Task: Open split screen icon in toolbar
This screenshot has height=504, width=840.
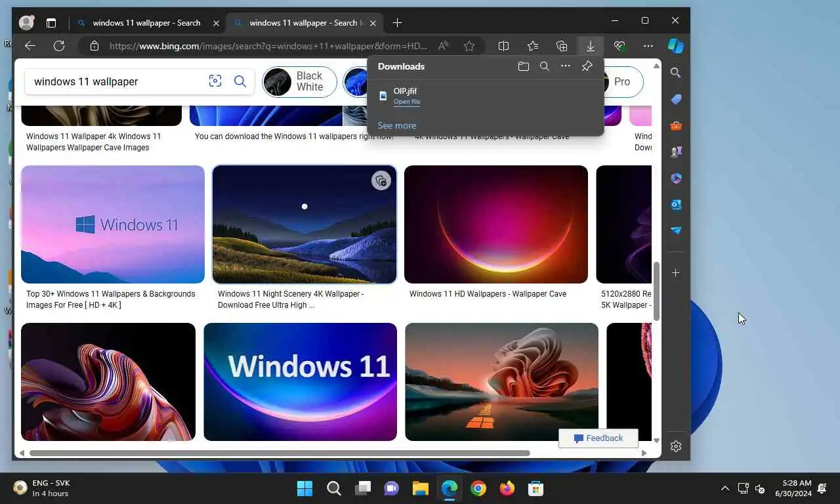Action: 504,46
